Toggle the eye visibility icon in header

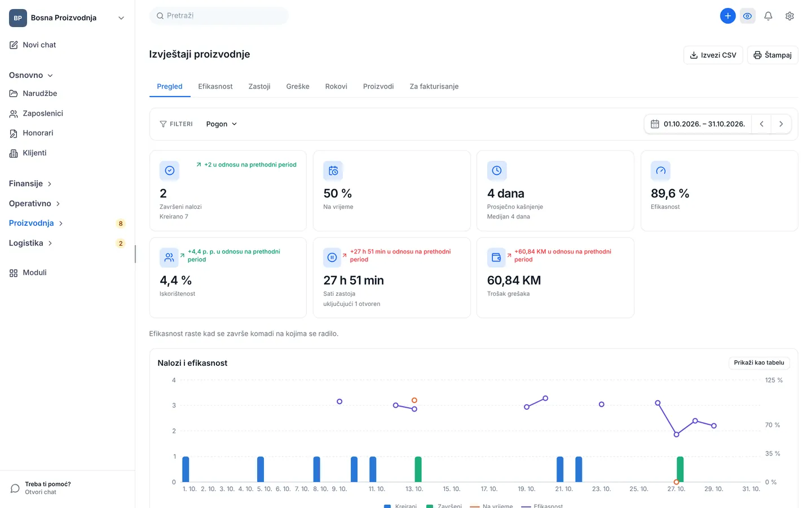[747, 16]
